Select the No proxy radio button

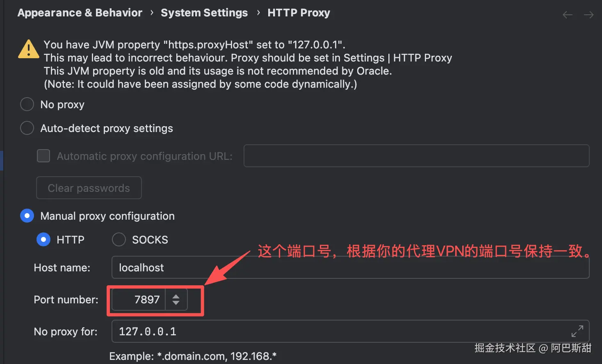tap(27, 105)
